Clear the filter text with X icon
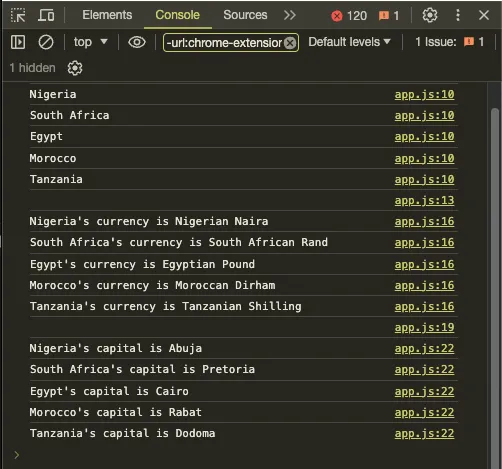Image resolution: width=502 pixels, height=469 pixels. (290, 43)
